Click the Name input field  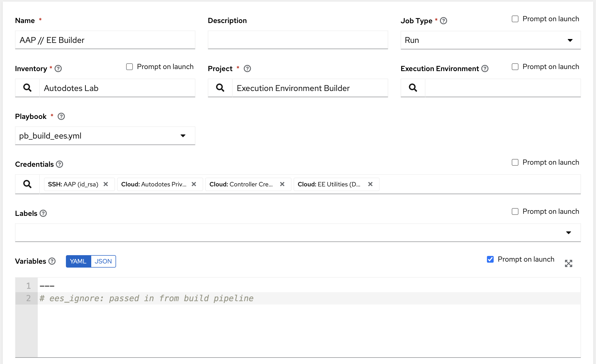pos(105,40)
